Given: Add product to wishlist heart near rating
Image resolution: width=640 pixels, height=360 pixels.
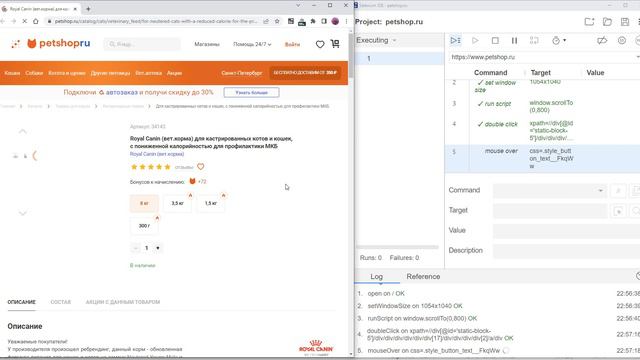Looking at the screenshot, I should click(x=200, y=167).
